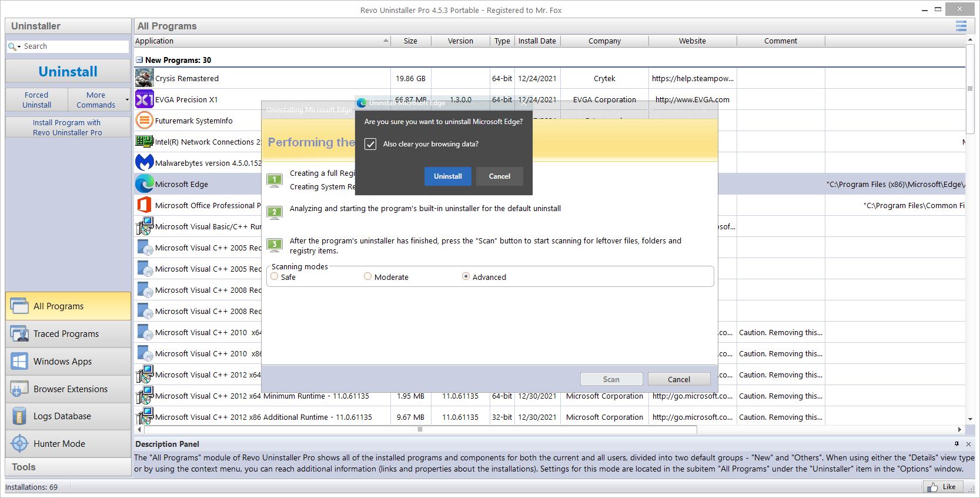This screenshot has width=980, height=498.
Task: Click the Forced Uninstall button
Action: (37, 100)
